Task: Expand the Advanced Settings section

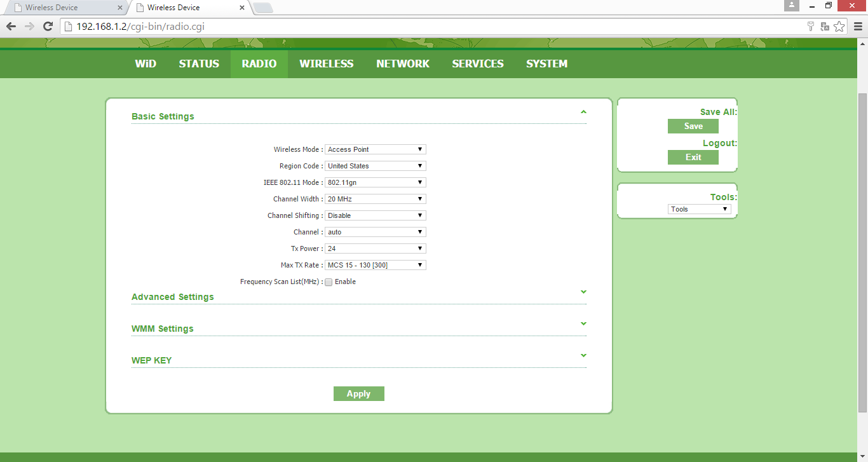Action: coord(583,292)
